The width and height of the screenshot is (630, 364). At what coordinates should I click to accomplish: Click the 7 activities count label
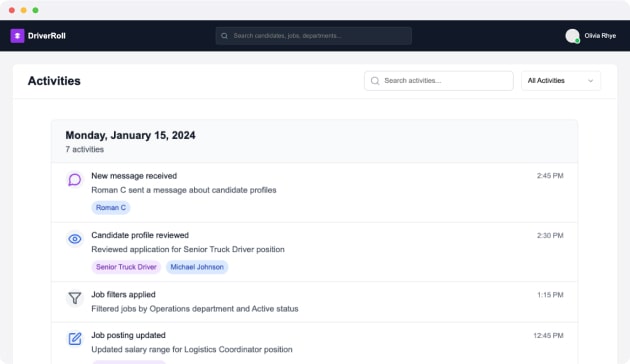85,149
